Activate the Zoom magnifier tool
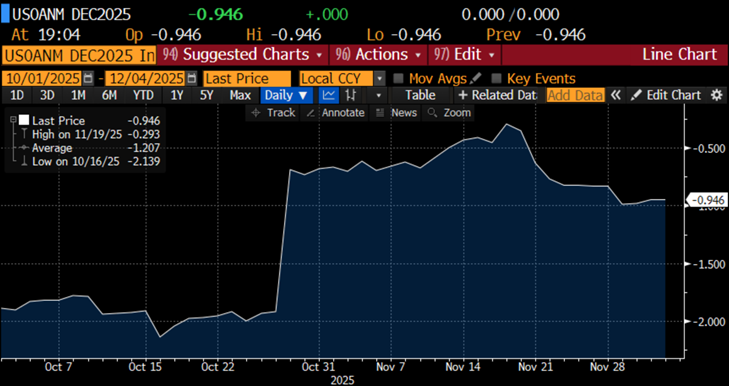The image size is (729, 386). pos(449,113)
